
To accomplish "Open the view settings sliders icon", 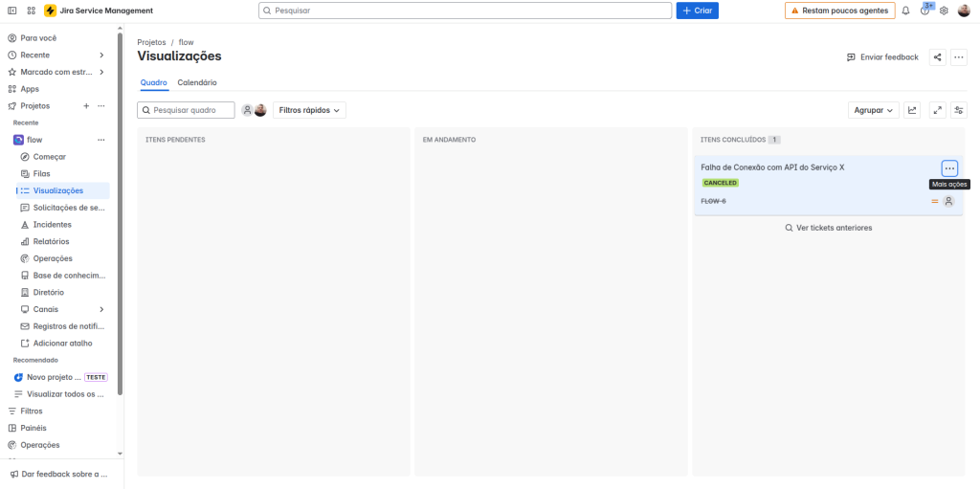I will pos(958,110).
